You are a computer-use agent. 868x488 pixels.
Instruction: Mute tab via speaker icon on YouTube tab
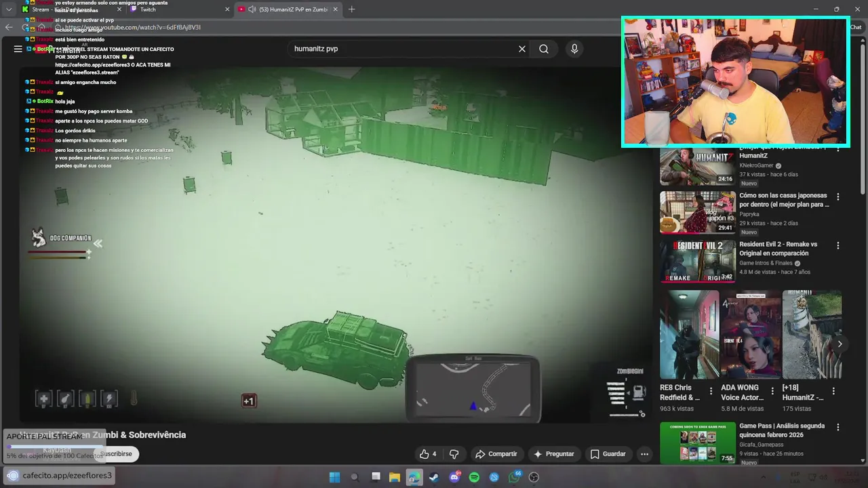pos(252,9)
